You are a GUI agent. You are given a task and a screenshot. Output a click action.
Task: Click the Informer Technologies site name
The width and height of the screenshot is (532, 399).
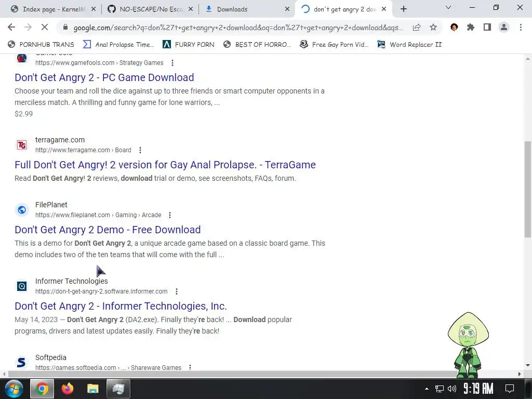point(72,281)
